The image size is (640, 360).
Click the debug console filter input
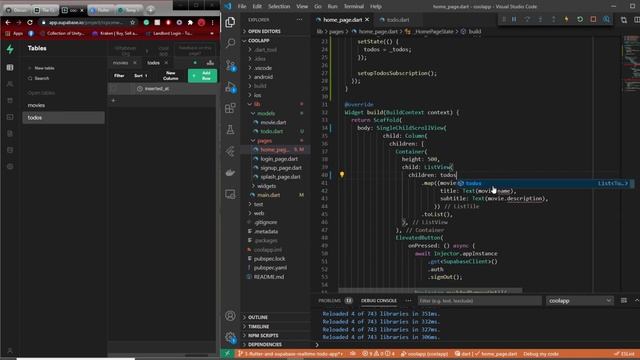click(479, 301)
